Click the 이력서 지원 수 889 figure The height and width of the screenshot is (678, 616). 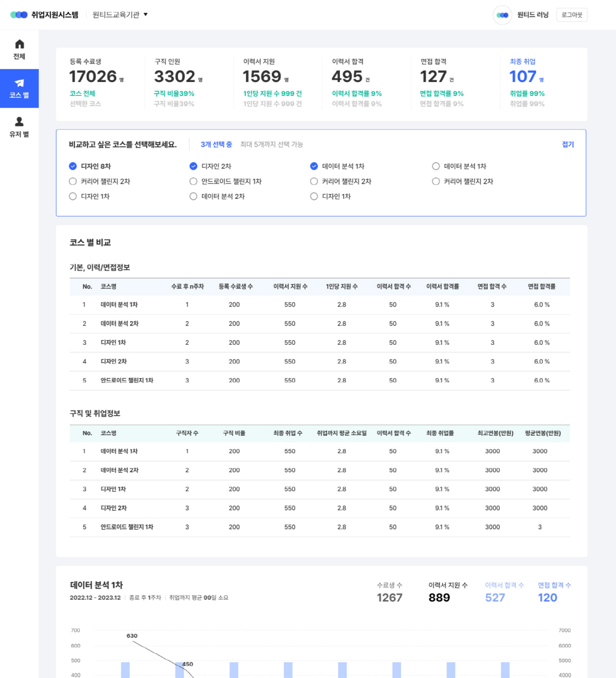pos(439,597)
